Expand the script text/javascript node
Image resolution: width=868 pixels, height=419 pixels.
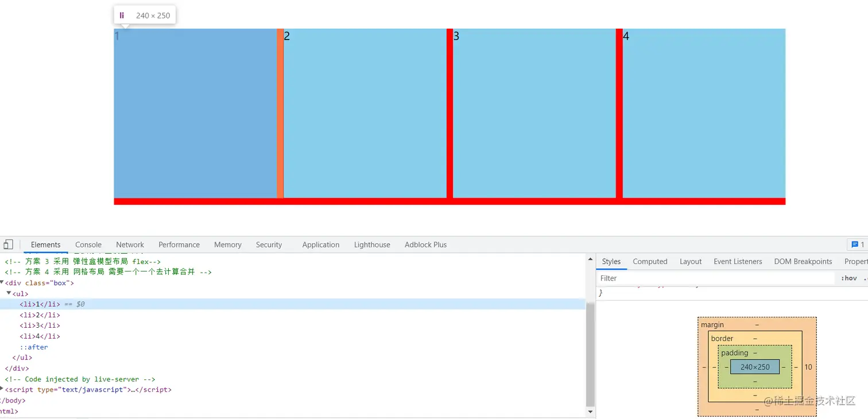tap(2, 390)
